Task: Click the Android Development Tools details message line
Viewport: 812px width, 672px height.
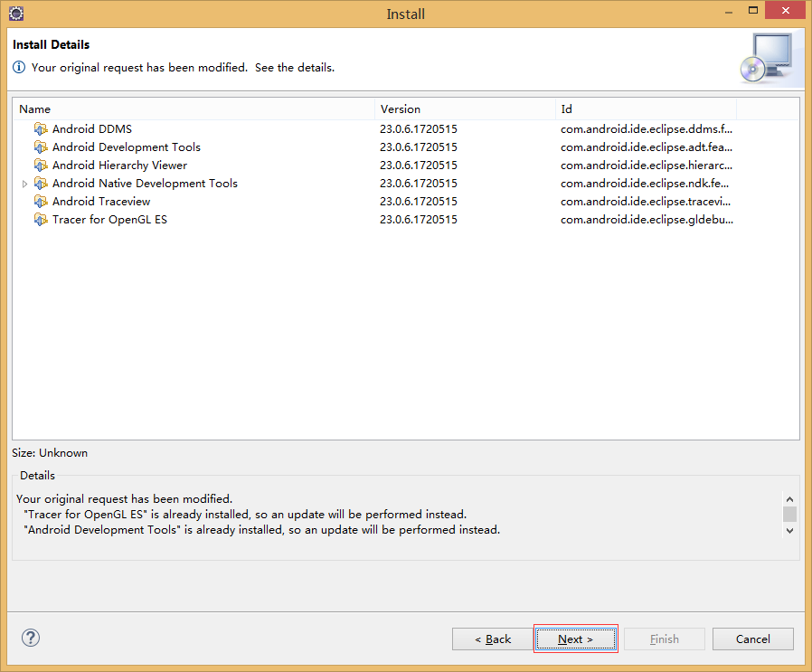Action: click(x=261, y=529)
